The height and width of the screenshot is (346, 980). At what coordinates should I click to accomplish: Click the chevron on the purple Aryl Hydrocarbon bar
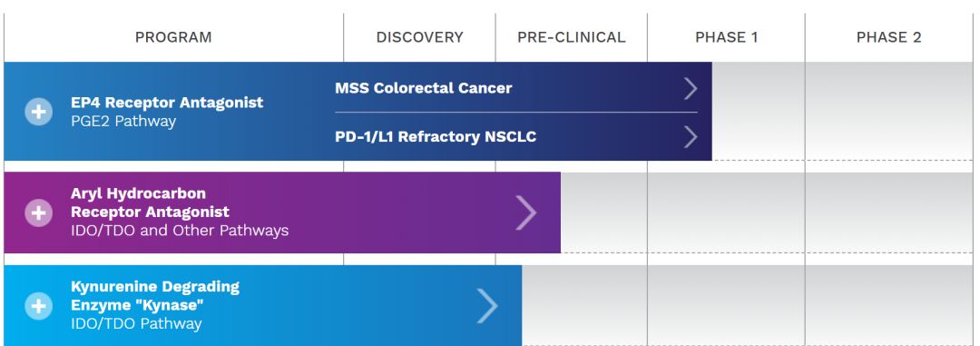tap(525, 213)
